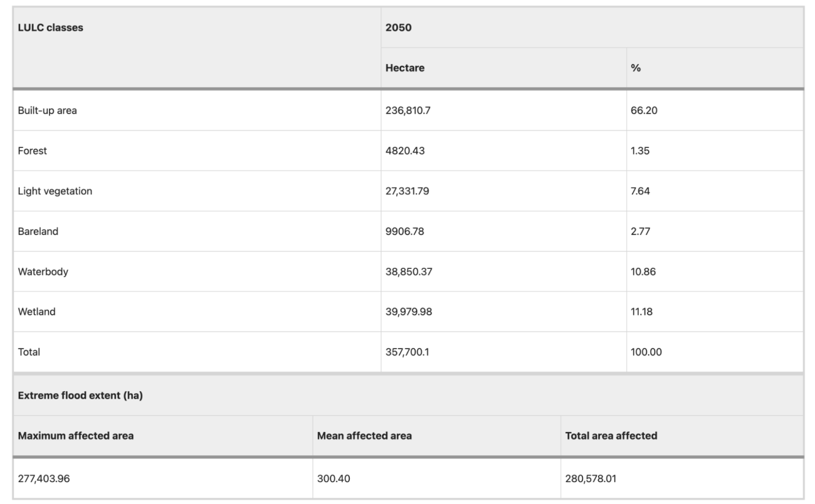This screenshot has height=504, width=815.
Task: Click the "LULC classes" column header
Action: coord(51,28)
